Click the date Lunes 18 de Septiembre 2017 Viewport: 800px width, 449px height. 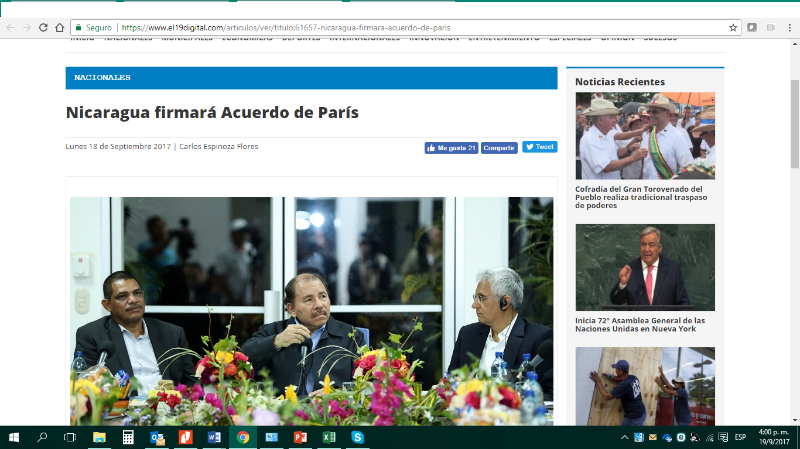click(118, 146)
